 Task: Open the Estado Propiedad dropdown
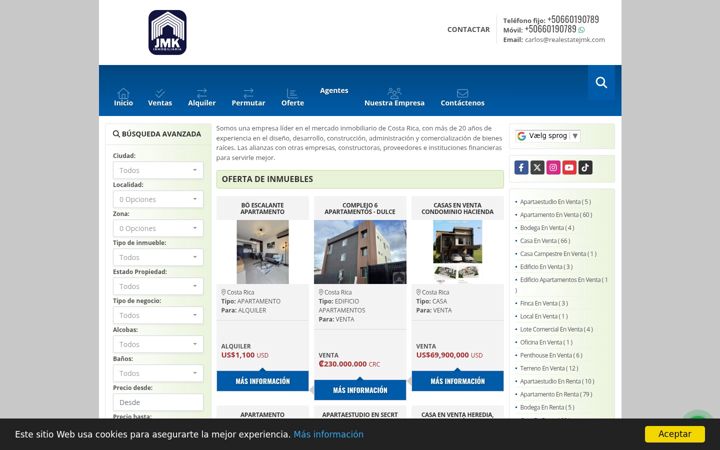[158, 286]
